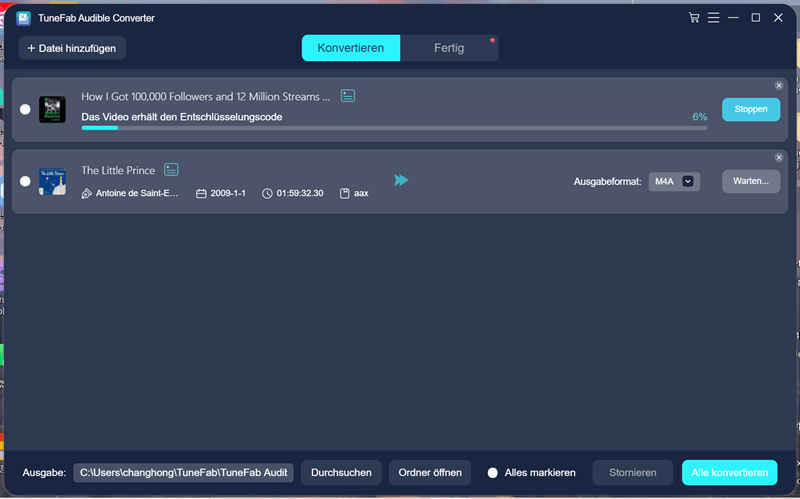Image resolution: width=800 pixels, height=499 pixels.
Task: Click the status Das Video erhält den Entschlüsselungscode
Action: tap(182, 117)
